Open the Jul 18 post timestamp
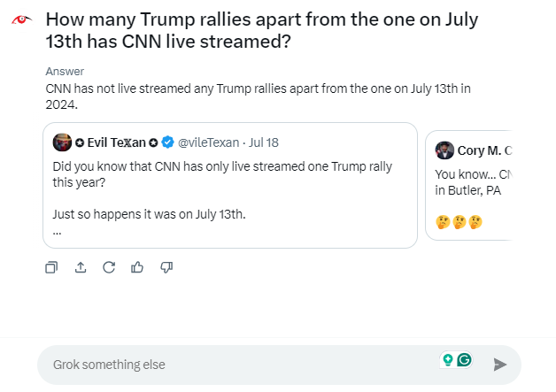The height and width of the screenshot is (392, 556). click(x=264, y=142)
